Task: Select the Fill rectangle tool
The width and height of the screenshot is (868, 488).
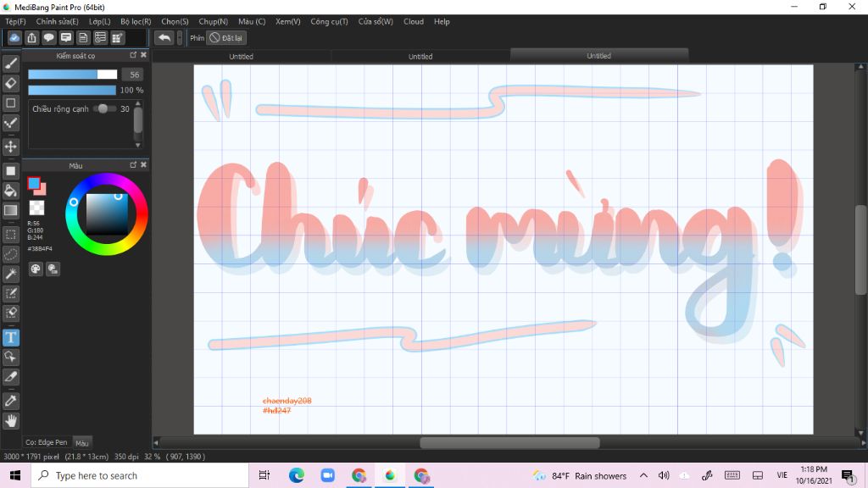Action: pyautogui.click(x=10, y=171)
